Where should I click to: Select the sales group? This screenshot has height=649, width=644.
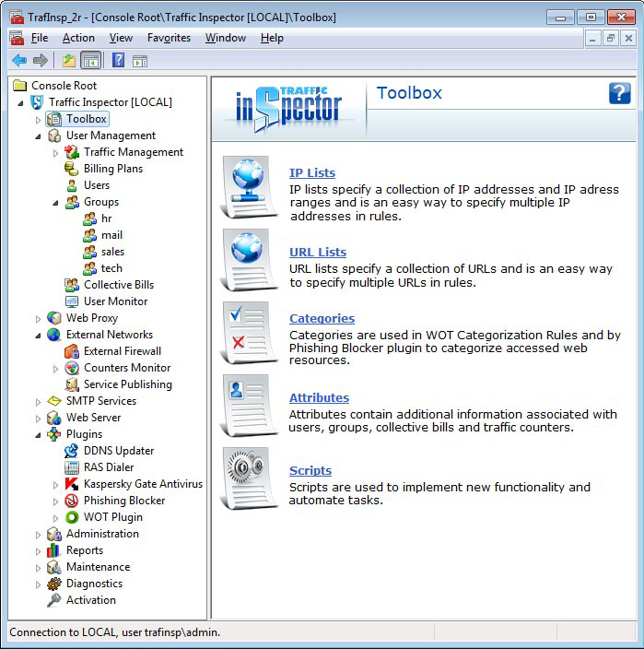click(112, 252)
